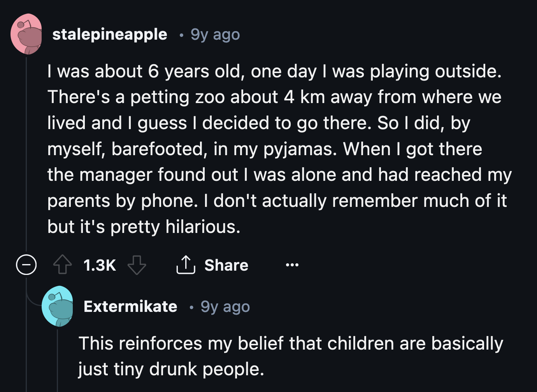Click the words "petting zoo" in the comment
Image resolution: width=537 pixels, height=392 pixels.
point(161,97)
